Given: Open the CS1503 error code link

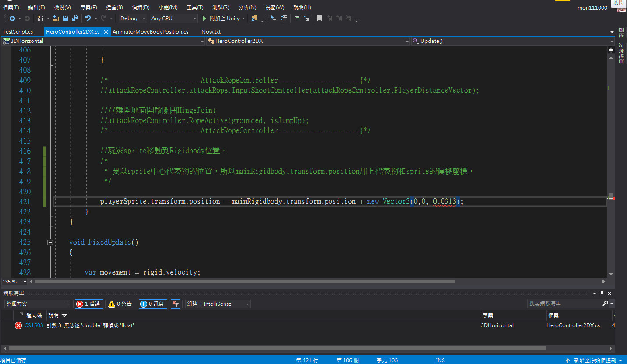Looking at the screenshot, I should click(34, 325).
